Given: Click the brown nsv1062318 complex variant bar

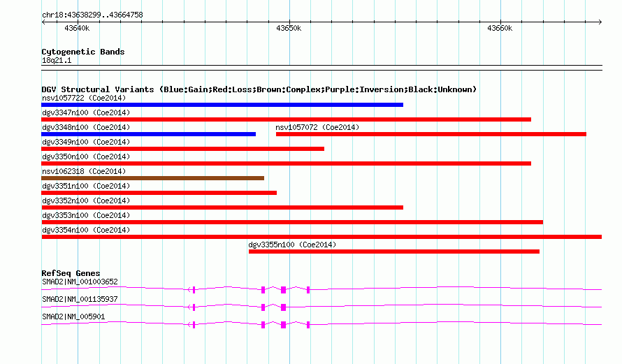Looking at the screenshot, I should click(x=153, y=178).
